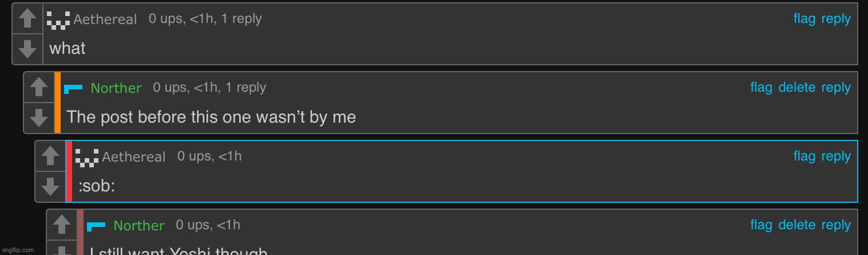
Task: Upvote the ":sob:" comment
Action: click(50, 156)
